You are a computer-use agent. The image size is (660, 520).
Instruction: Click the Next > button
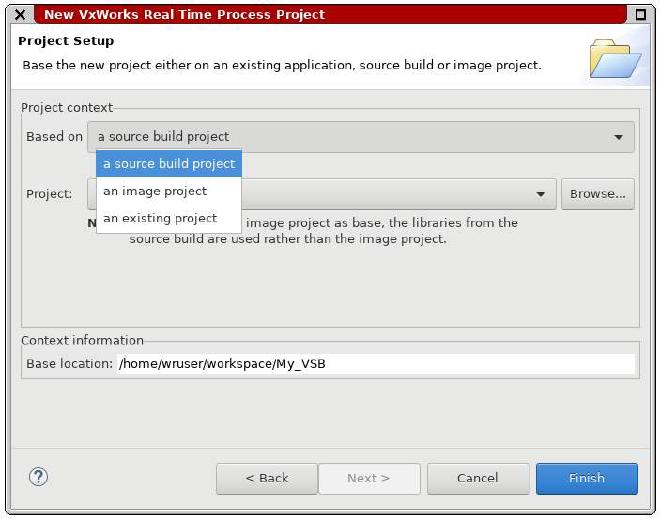369,479
